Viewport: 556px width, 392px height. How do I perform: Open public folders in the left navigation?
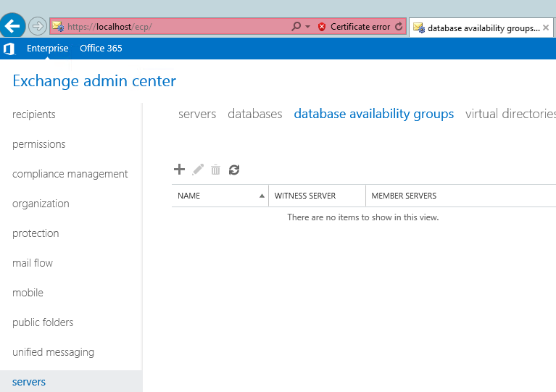pyautogui.click(x=43, y=322)
